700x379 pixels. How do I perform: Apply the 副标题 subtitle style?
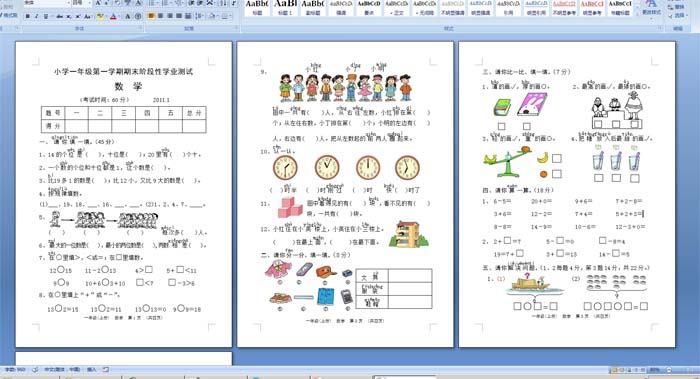click(313, 8)
